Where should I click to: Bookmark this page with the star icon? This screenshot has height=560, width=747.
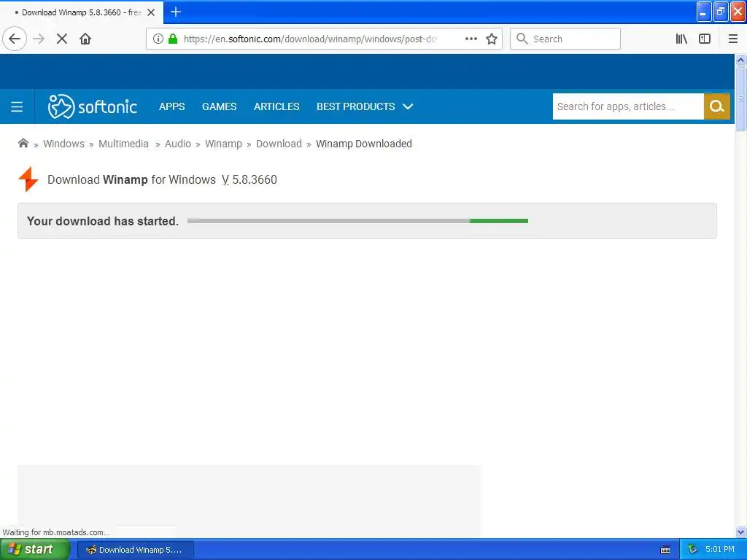[x=492, y=39]
